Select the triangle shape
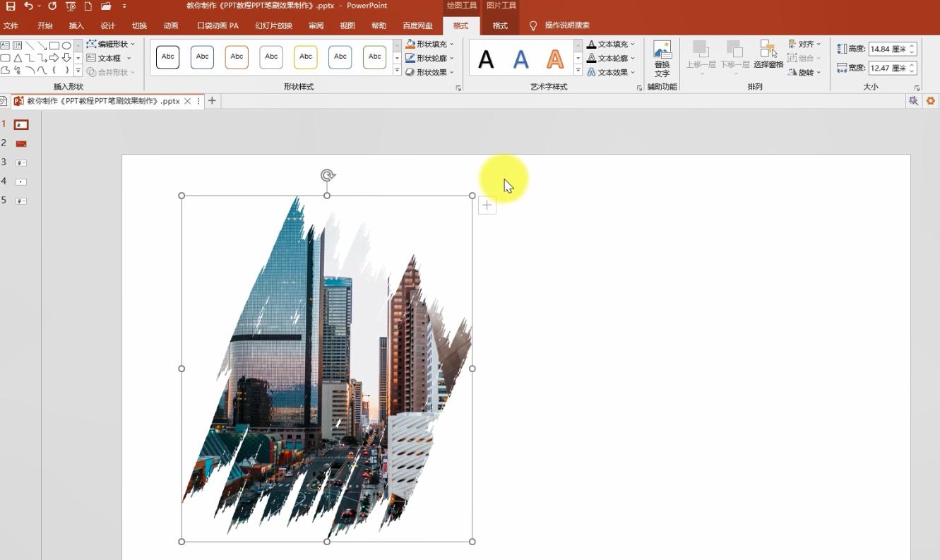Image resolution: width=940 pixels, height=560 pixels. (18, 58)
